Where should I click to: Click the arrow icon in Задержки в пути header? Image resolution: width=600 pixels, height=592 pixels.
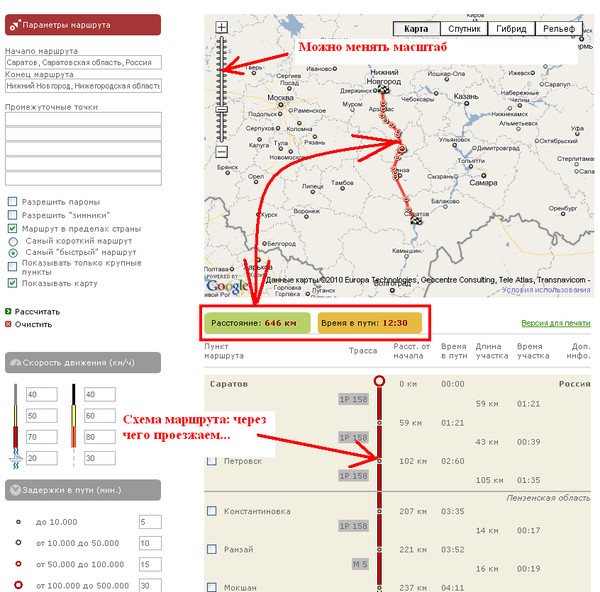(15, 490)
